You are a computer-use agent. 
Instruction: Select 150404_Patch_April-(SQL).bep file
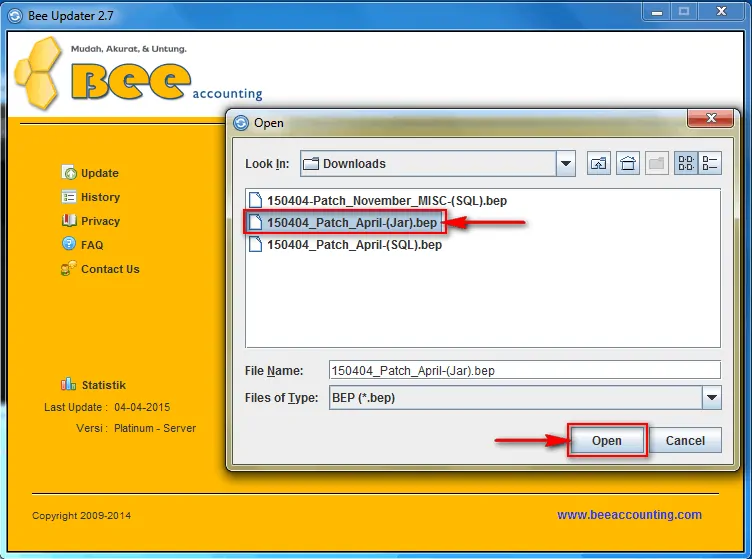coord(345,245)
